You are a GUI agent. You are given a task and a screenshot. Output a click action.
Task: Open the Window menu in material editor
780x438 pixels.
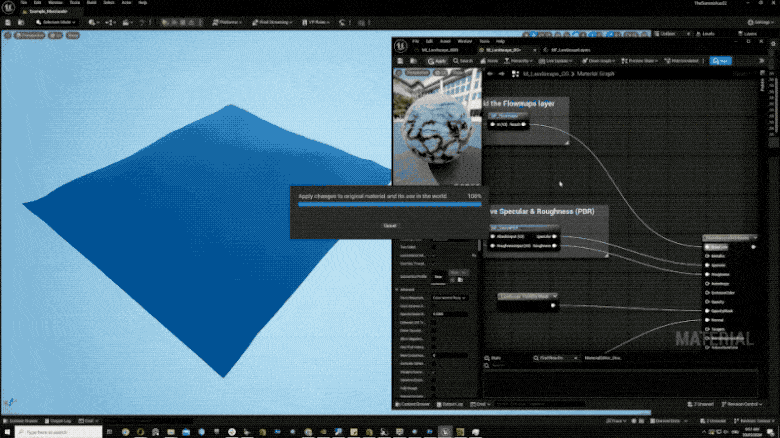(463, 42)
